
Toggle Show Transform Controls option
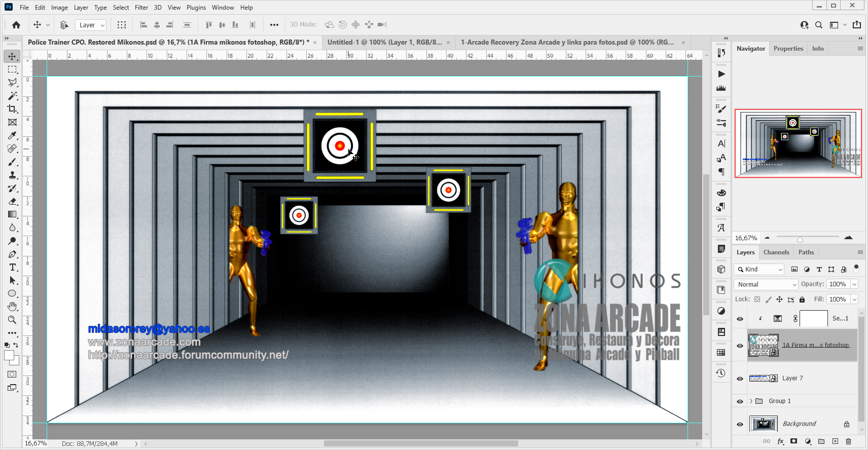122,25
